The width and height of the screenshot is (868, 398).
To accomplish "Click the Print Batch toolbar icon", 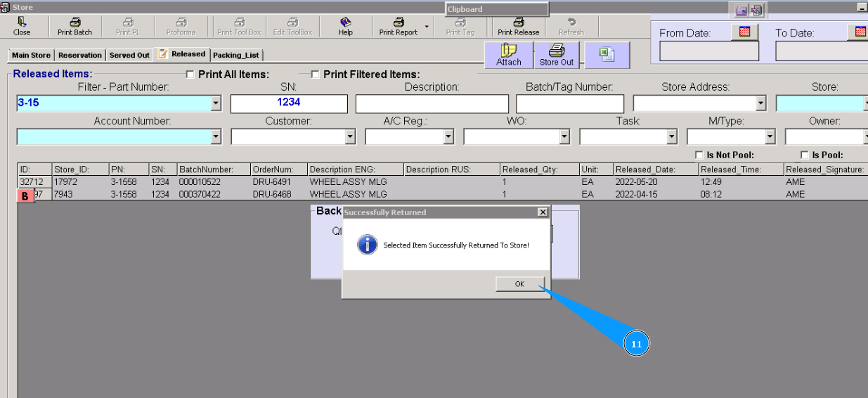I will point(75,27).
